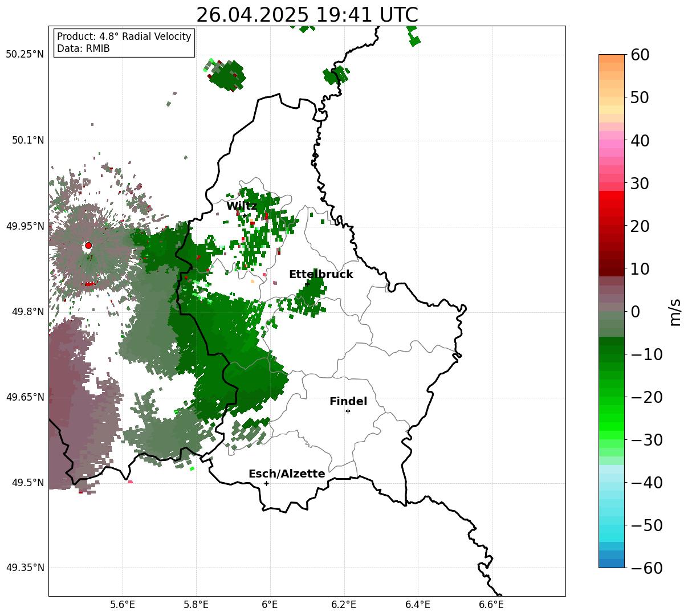Image resolution: width=688 pixels, height=616 pixels.
Task: Click the orange top segment of the colorbar
Action: (x=612, y=59)
